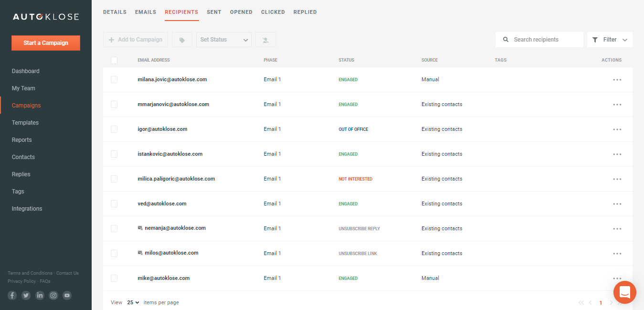Click the Status column header

[347, 60]
